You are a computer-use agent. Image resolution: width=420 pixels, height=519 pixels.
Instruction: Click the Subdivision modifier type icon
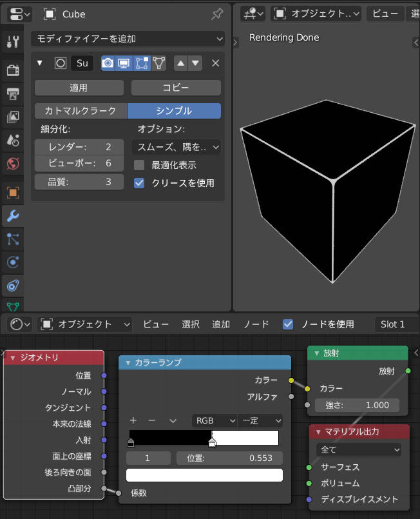coord(61,63)
